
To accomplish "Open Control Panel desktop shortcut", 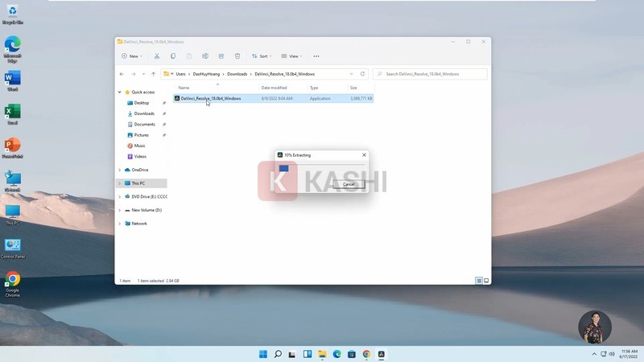I will [12, 249].
